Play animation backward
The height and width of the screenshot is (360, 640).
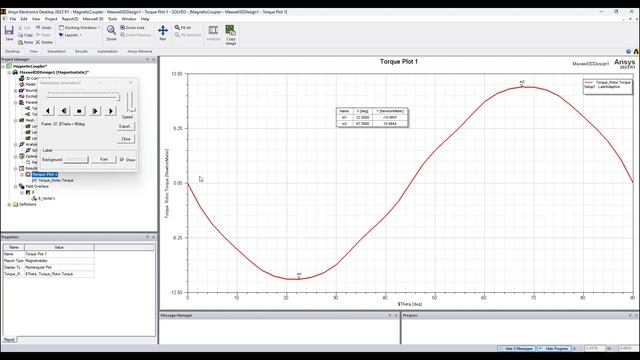[x=64, y=111]
